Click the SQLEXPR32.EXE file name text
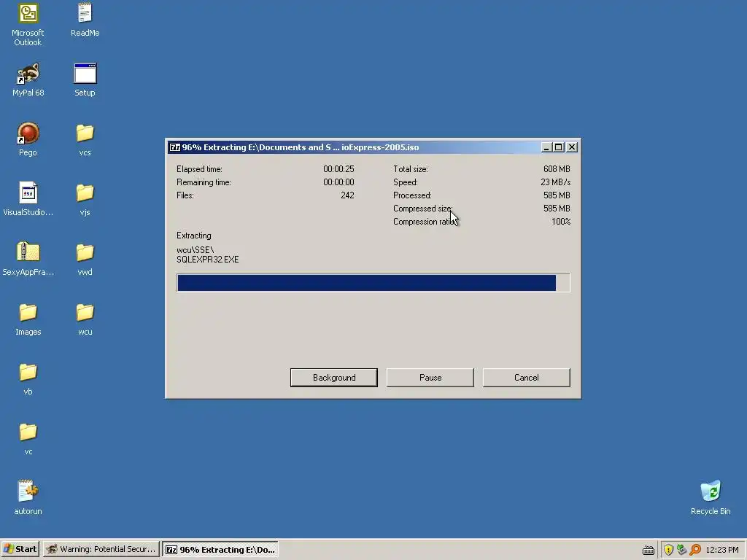 [x=208, y=260]
